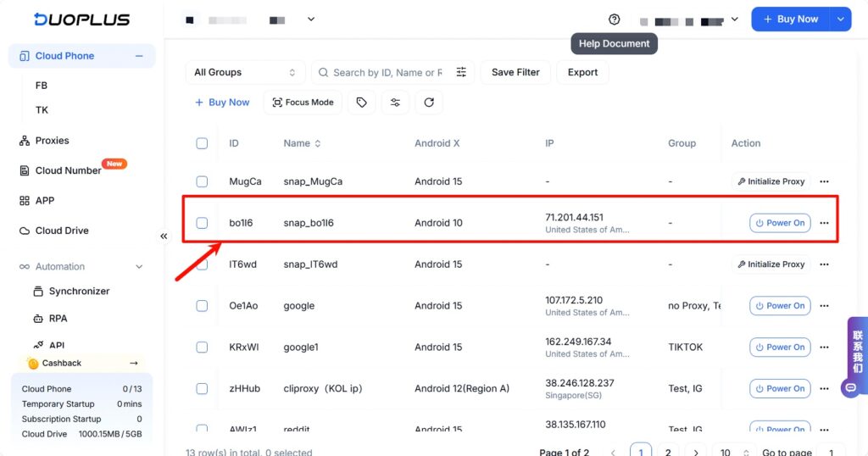Toggle the select-all checkbox in the table header
The image size is (868, 456).
(202, 143)
